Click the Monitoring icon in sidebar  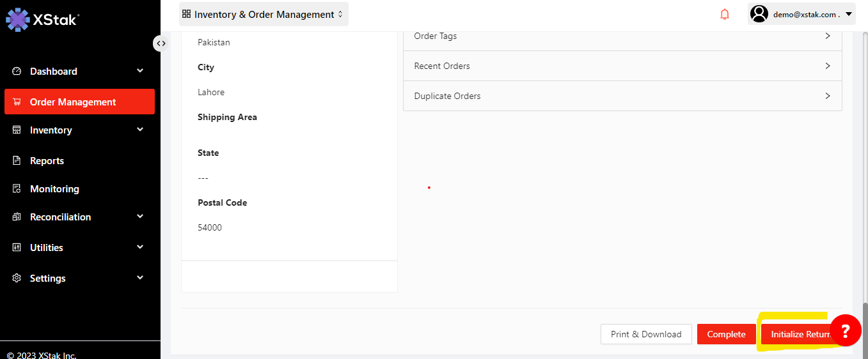click(x=17, y=189)
